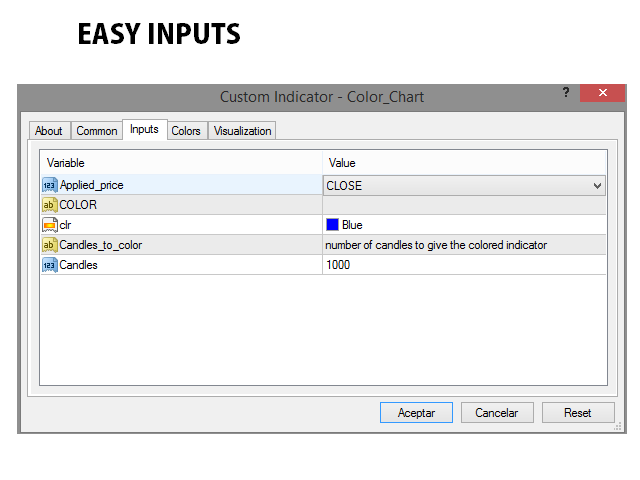Click the Candles_to_color string type icon

point(49,245)
